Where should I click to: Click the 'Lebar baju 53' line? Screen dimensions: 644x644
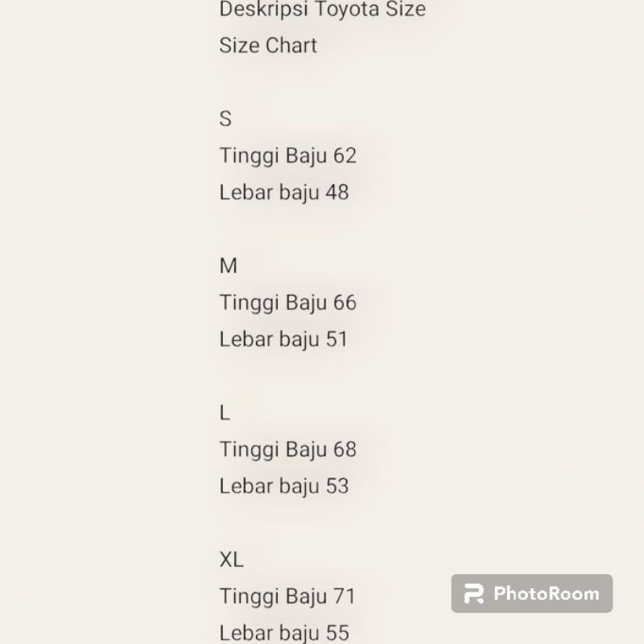tap(283, 486)
